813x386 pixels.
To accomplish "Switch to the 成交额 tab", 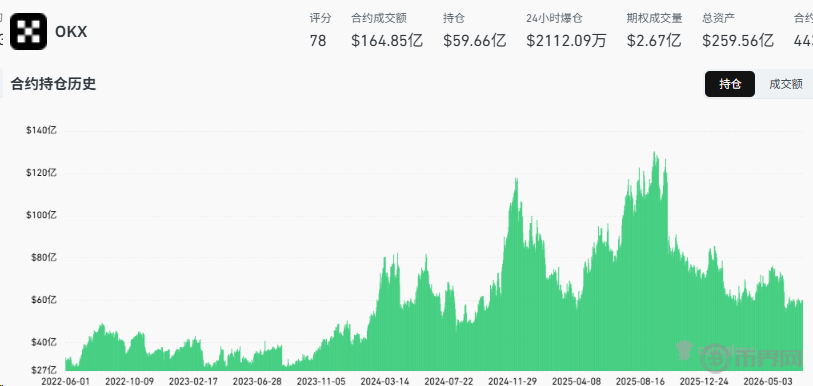I will 786,84.
